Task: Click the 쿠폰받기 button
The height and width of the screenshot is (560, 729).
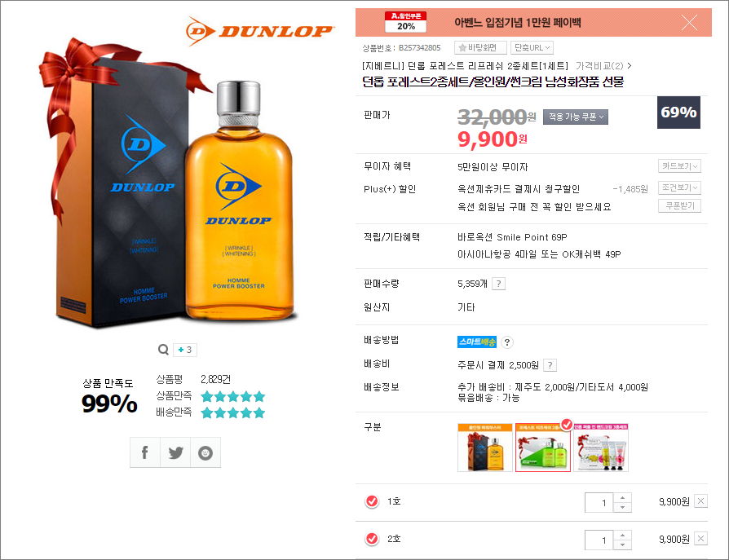Action: coord(679,206)
